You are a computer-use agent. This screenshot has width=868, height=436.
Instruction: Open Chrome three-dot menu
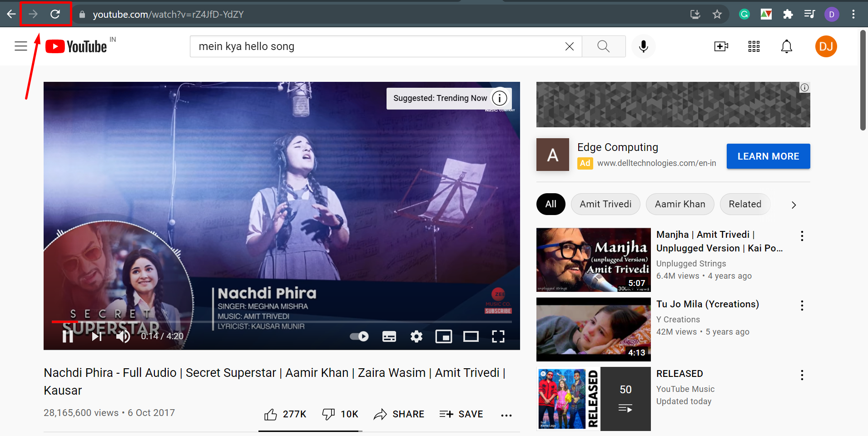click(853, 14)
